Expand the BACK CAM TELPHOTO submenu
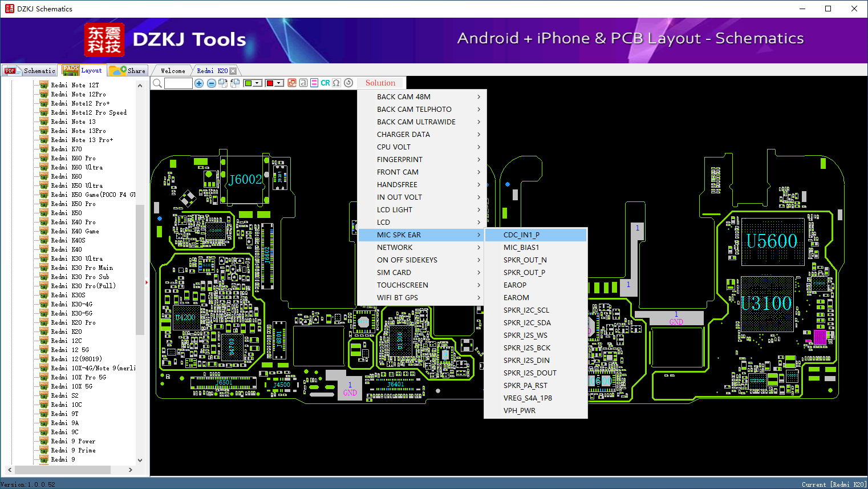The width and height of the screenshot is (868, 489). pyautogui.click(x=423, y=110)
